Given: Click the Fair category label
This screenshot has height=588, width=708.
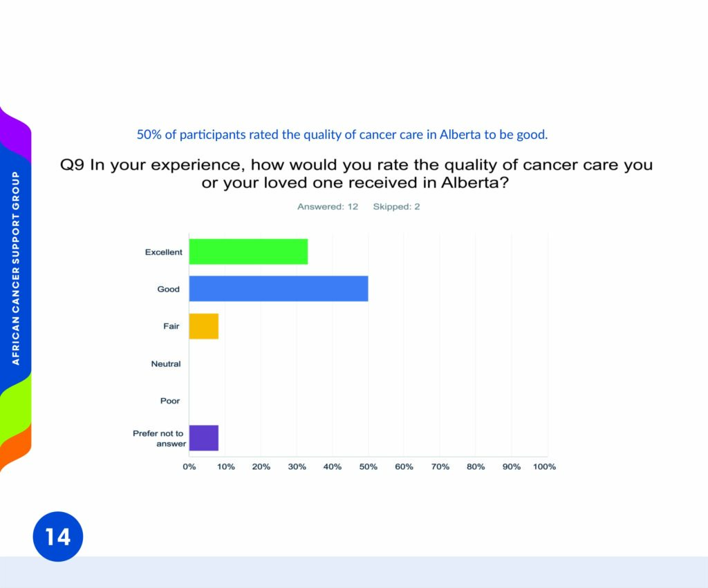Looking at the screenshot, I should 171,326.
